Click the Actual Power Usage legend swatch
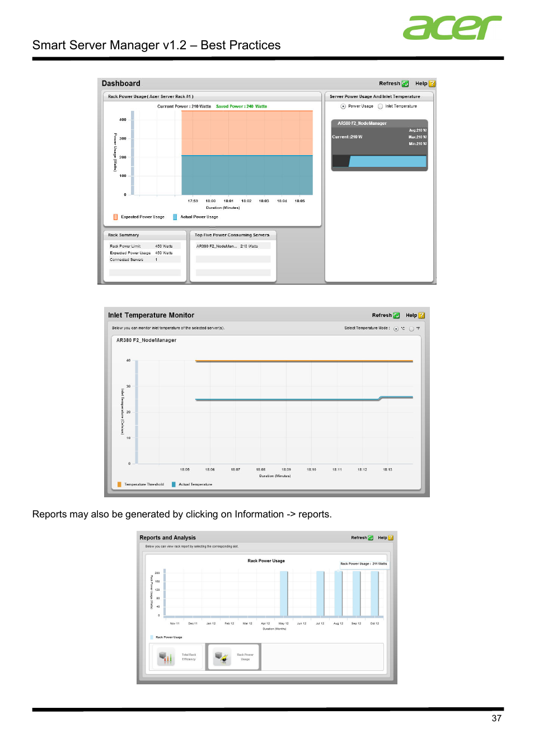Screen dimensions: 534x756 pyautogui.click(x=175, y=217)
